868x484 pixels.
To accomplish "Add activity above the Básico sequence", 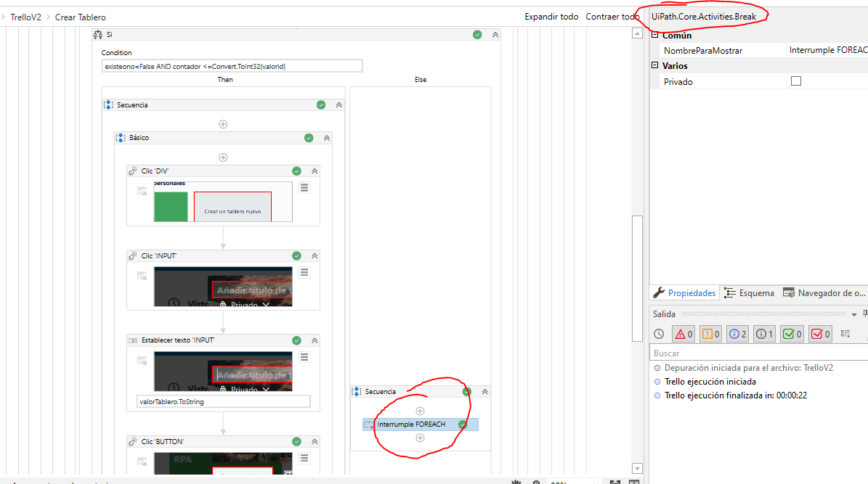I will [223, 125].
